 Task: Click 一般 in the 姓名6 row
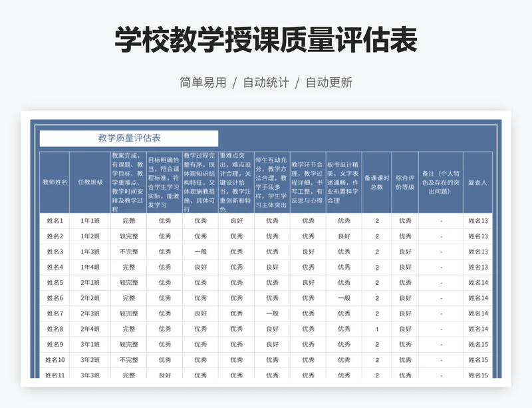point(344,298)
